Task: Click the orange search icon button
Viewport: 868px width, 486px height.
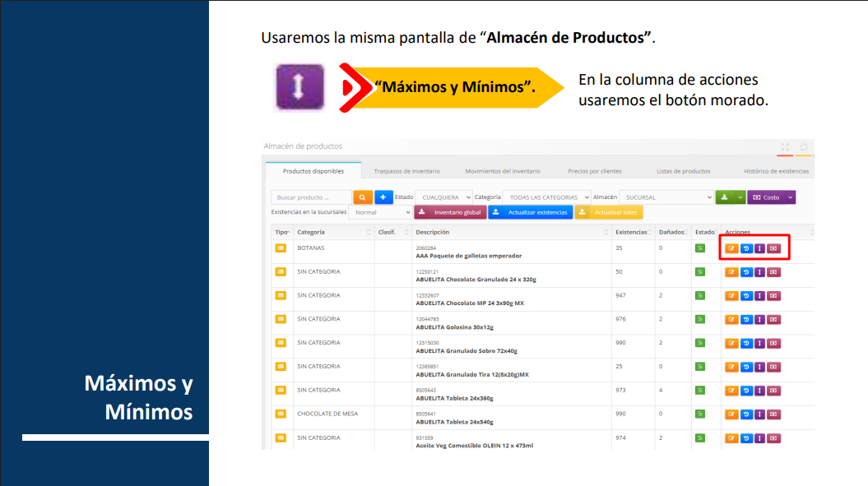Action: tap(363, 197)
